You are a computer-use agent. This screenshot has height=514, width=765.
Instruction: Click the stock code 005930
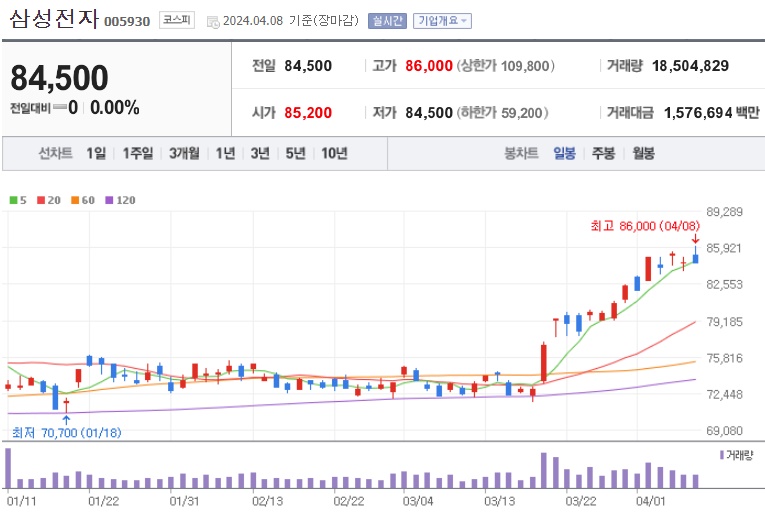click(127, 21)
